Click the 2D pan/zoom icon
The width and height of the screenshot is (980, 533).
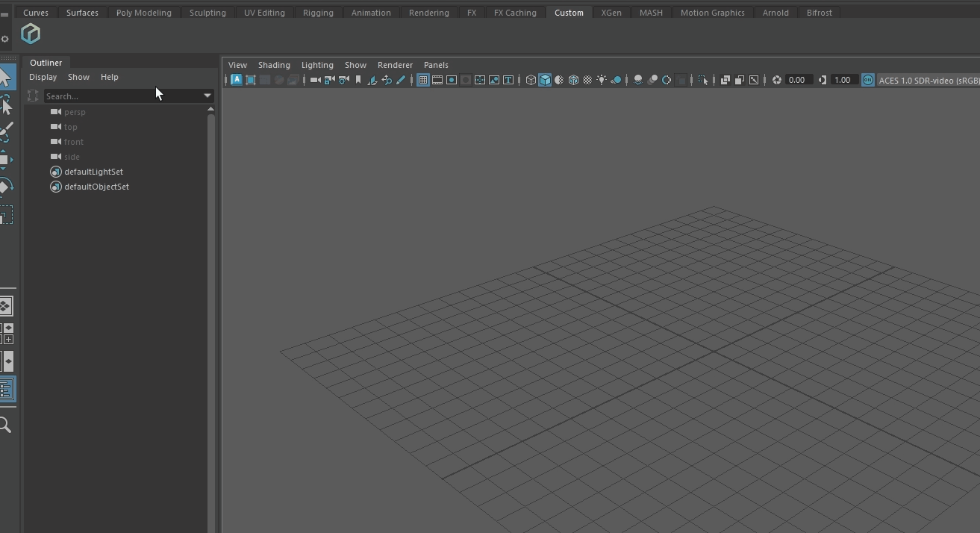386,80
